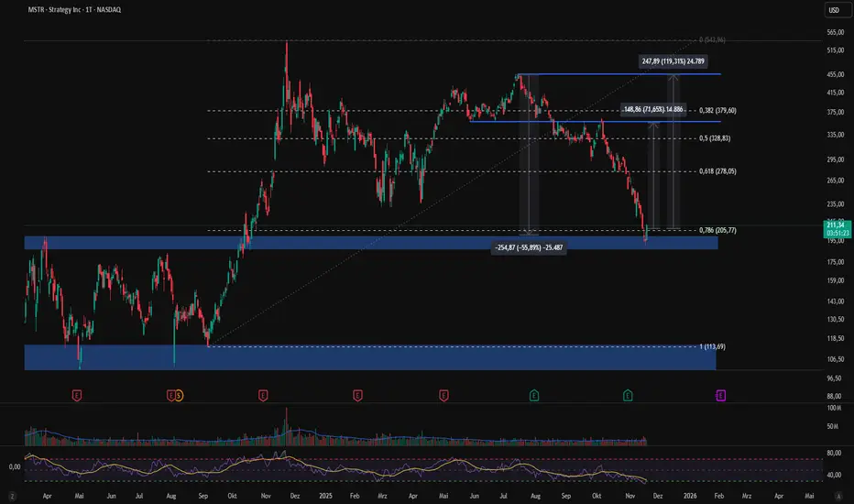Click the Z icon at bottom-left of time axis

click(12, 496)
